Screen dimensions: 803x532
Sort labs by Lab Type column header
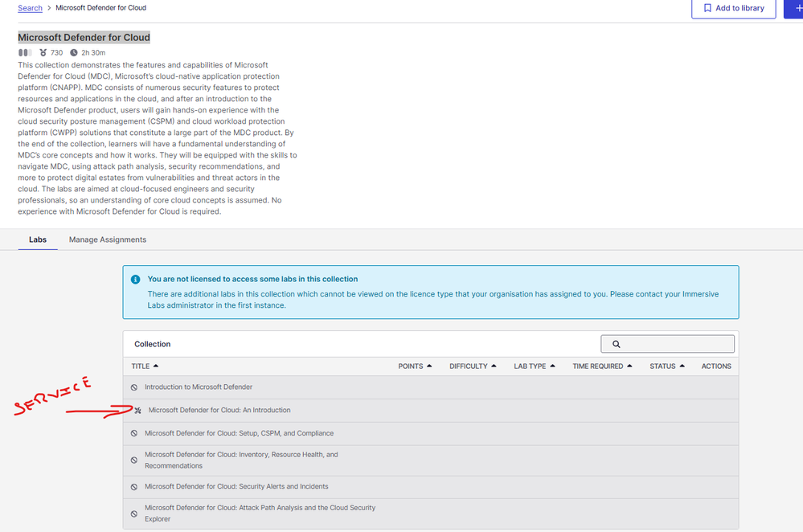pos(535,366)
